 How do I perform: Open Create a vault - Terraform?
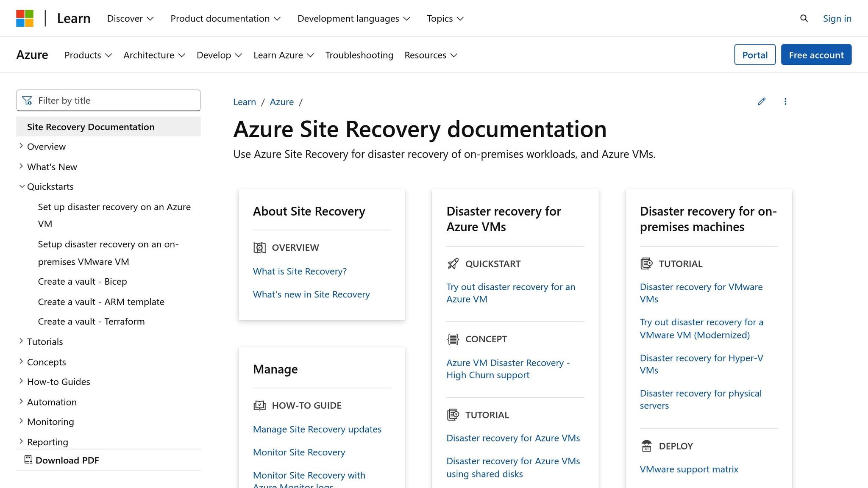[x=91, y=322]
